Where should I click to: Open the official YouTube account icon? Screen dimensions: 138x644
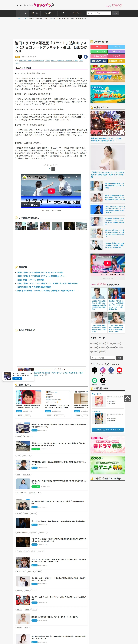coord(120,370)
